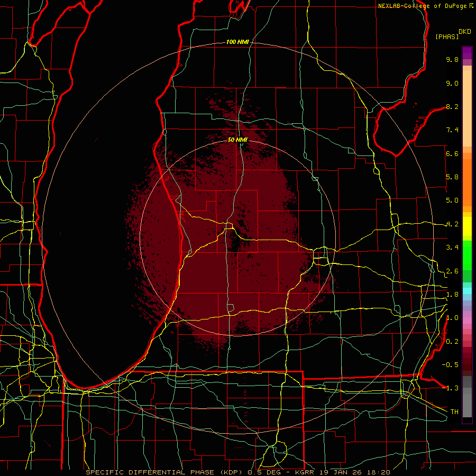Click the -0.5 color scale value
The width and height of the screenshot is (476, 476).
click(450, 365)
